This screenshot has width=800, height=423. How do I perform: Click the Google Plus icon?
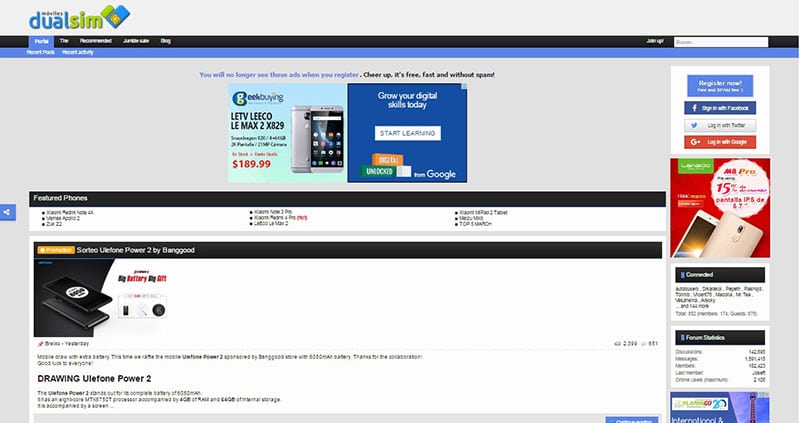695,142
